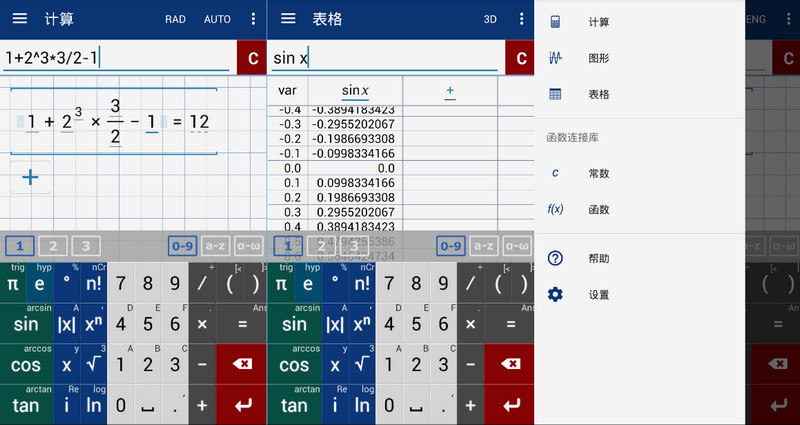The width and height of the screenshot is (800, 425).
Task: Add a new table column with plus header
Action: (x=450, y=91)
